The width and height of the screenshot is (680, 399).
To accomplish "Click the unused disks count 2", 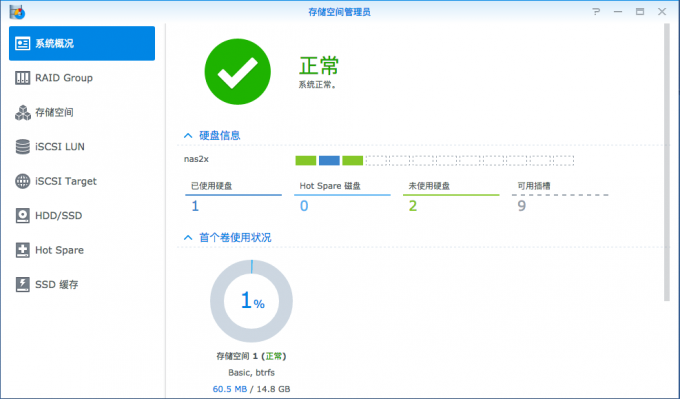I will coord(413,206).
